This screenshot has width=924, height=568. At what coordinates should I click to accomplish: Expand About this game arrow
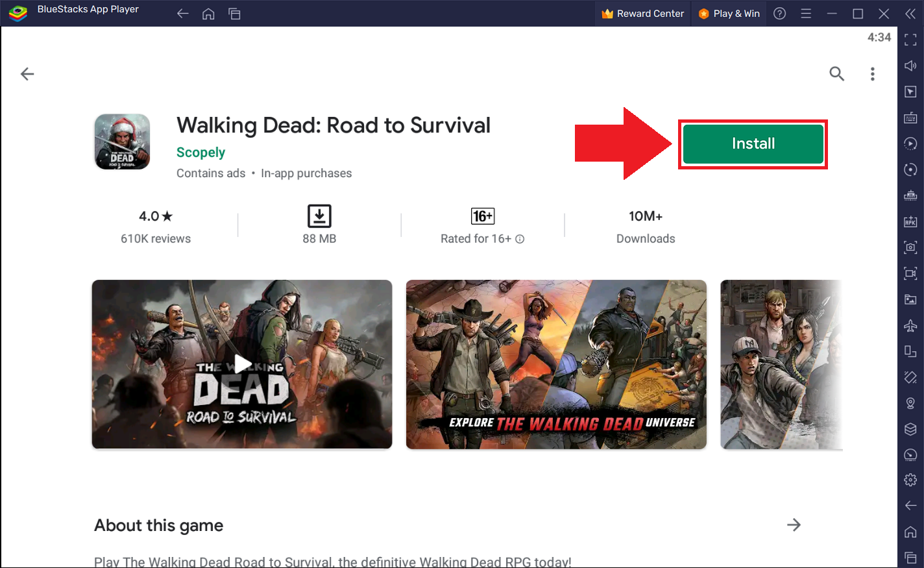pos(794,525)
